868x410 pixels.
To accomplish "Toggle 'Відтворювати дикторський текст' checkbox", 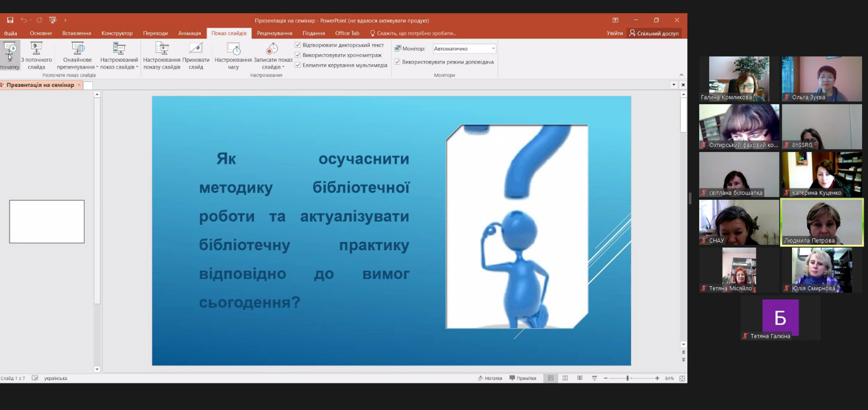I will 298,45.
